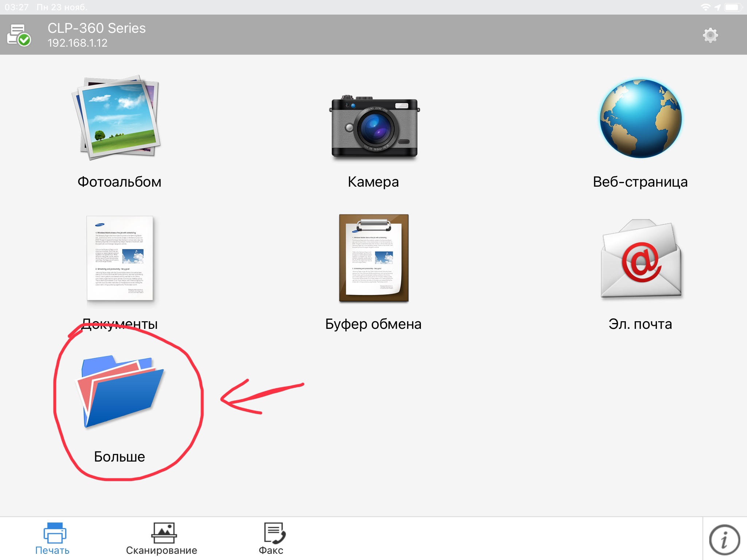Switch to the Печать tab
This screenshot has height=560, width=747.
(53, 539)
